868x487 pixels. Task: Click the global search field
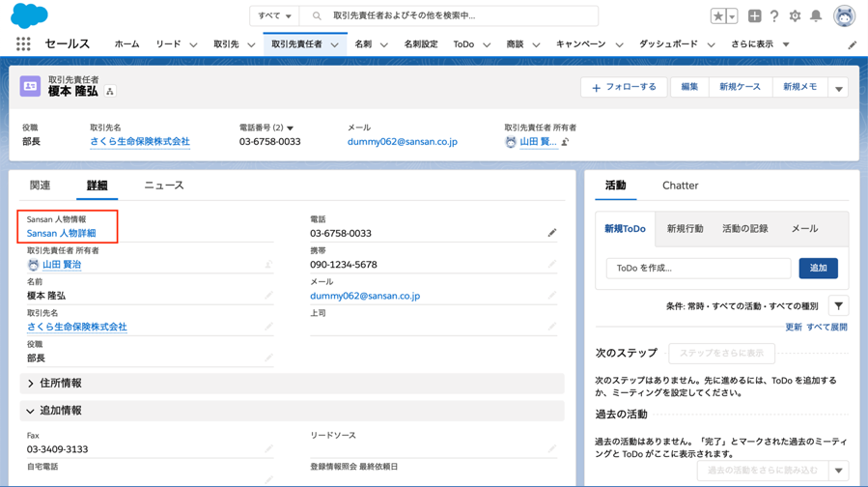click(448, 16)
